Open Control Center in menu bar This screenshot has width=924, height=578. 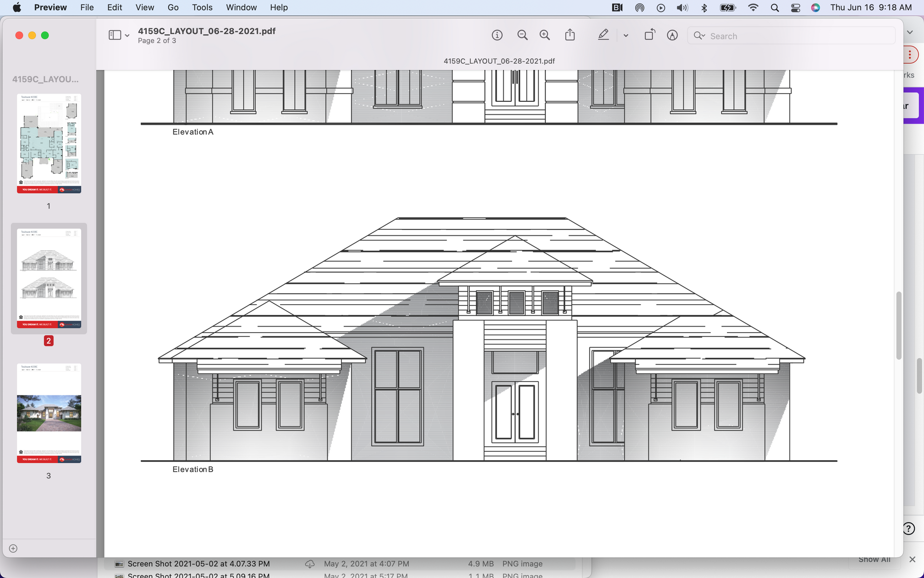[795, 7]
